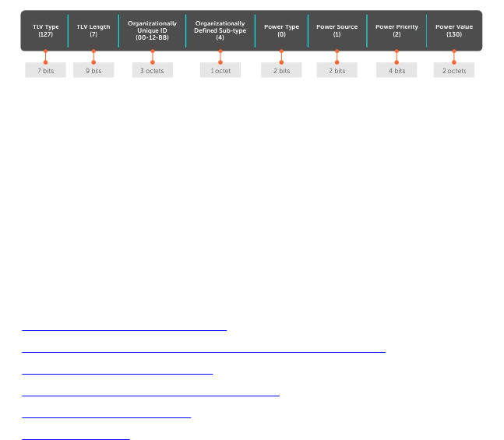Click the '1 octet' size label

coord(220,70)
